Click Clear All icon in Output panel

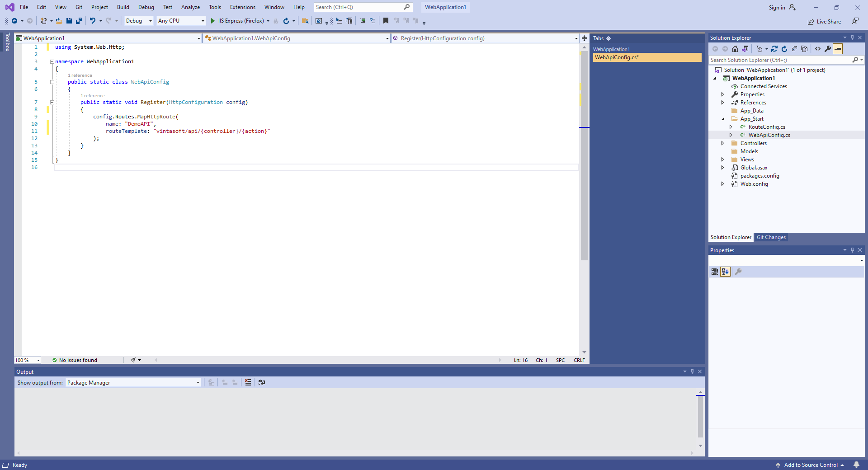(x=248, y=382)
